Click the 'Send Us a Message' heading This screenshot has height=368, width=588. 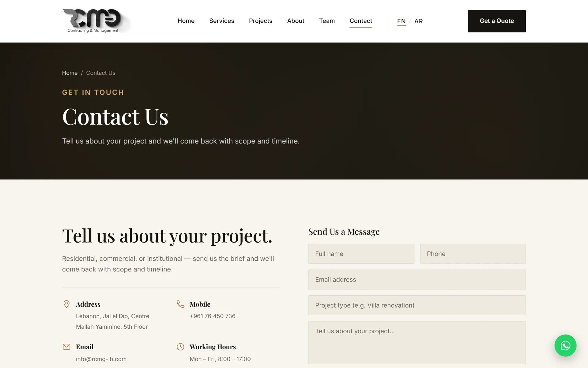point(344,232)
